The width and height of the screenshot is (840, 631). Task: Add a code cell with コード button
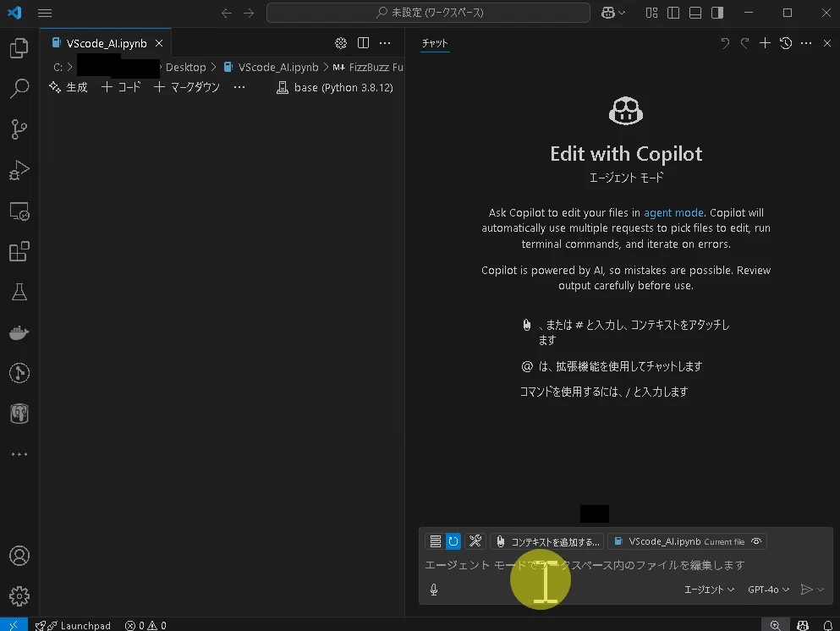[121, 87]
